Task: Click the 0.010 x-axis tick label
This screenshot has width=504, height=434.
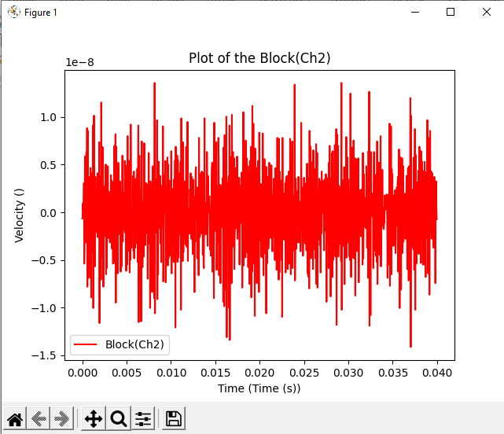Action: point(171,373)
